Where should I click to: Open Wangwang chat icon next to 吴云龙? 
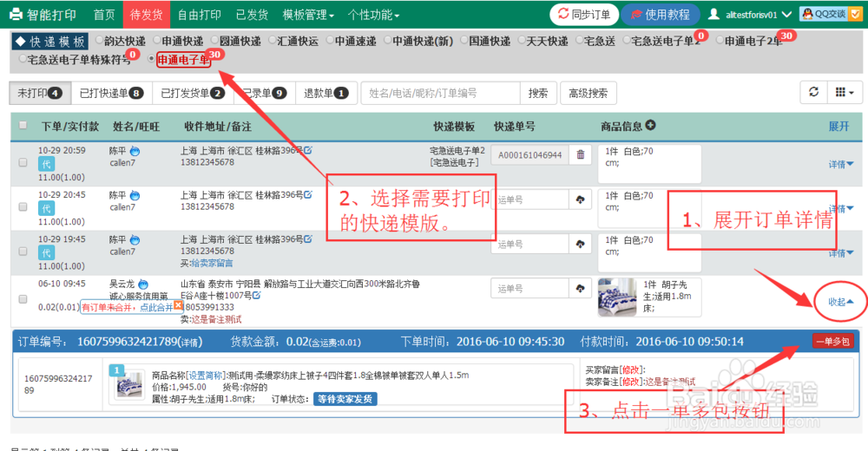point(143,284)
